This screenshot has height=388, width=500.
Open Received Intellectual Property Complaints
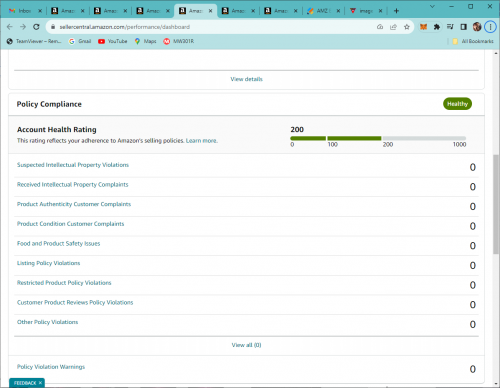coord(72,185)
